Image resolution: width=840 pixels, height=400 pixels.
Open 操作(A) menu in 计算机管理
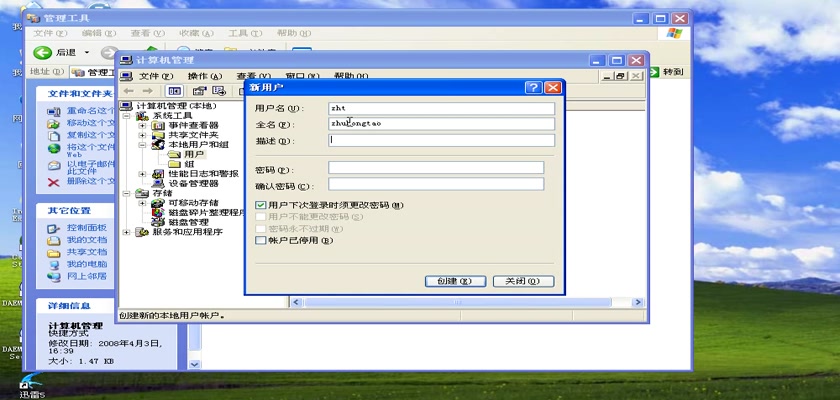pyautogui.click(x=205, y=76)
